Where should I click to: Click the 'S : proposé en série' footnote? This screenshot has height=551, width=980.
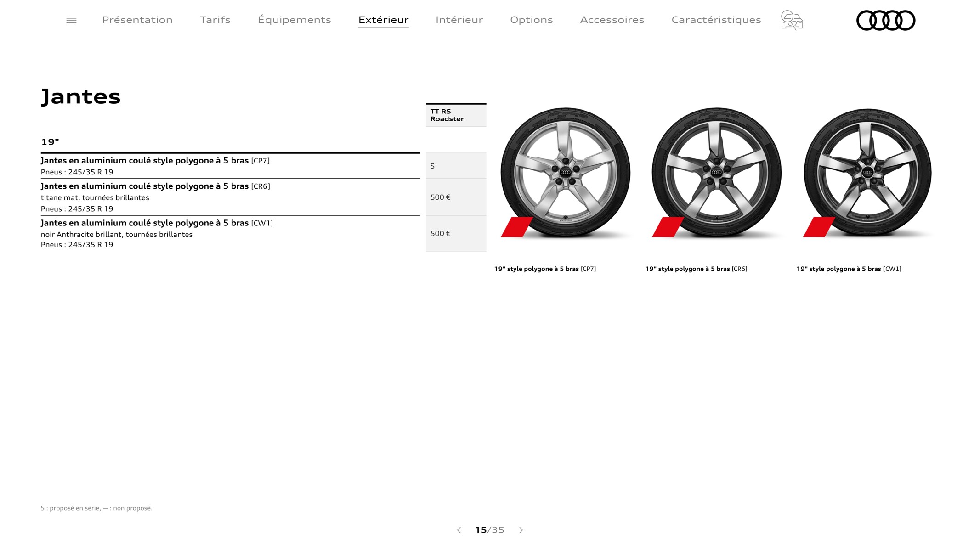(x=96, y=508)
